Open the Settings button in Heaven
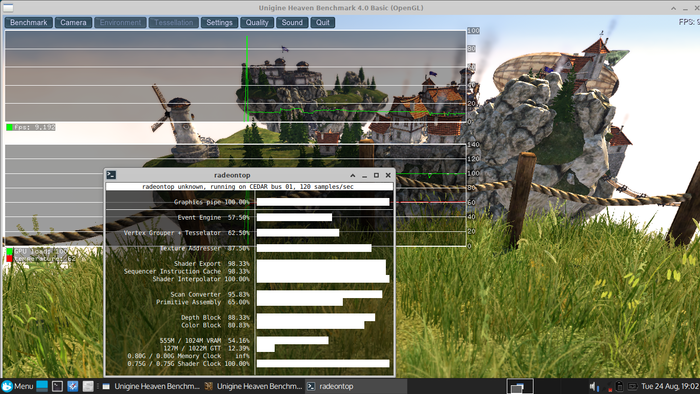Image resolution: width=700 pixels, height=394 pixels. point(219,22)
